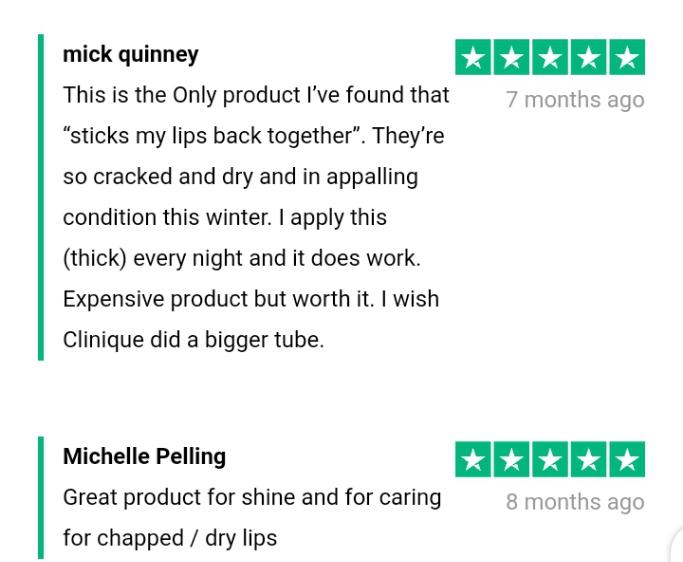Click second star of mick quinney's rating
Viewport: 683px width, 562px height.
511,57
